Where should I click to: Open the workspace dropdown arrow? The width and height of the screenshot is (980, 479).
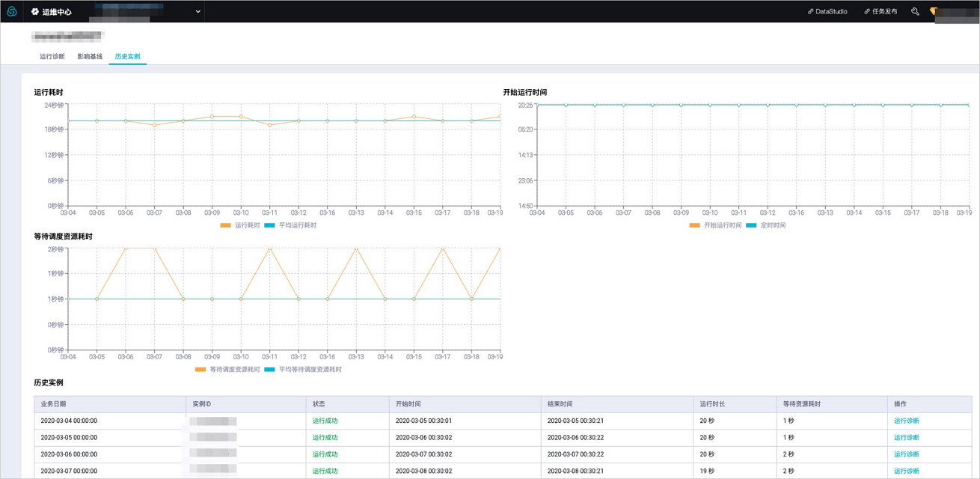tap(198, 12)
